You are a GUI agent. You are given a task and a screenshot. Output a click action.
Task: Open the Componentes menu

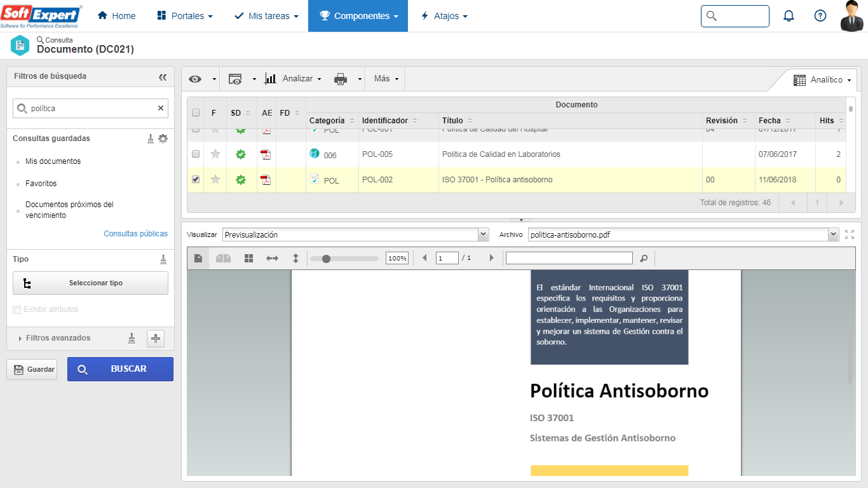point(358,16)
